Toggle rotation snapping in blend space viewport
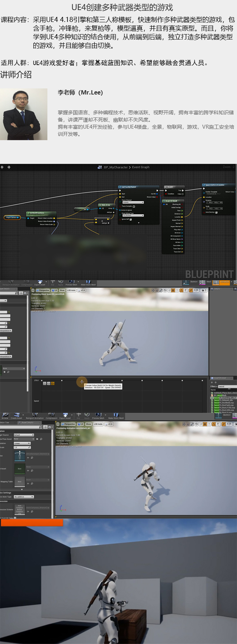The height and width of the screenshot is (644, 237). (x=182, y=290)
